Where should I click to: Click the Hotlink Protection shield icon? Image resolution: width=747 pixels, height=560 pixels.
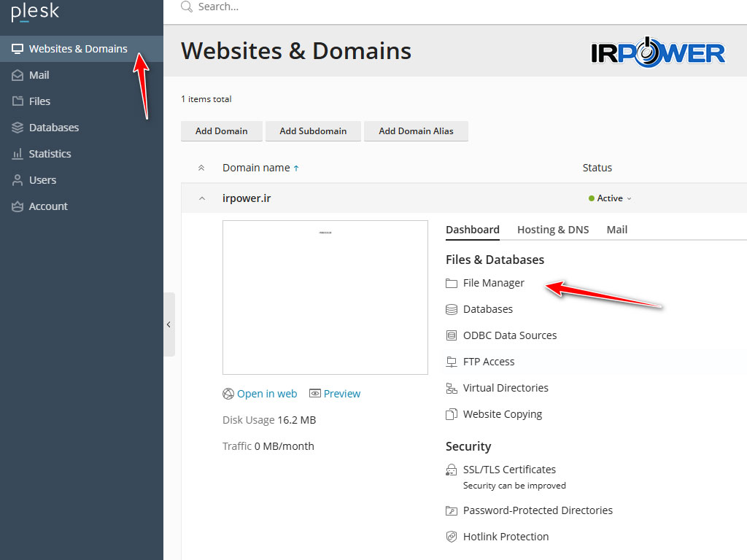pyautogui.click(x=452, y=537)
